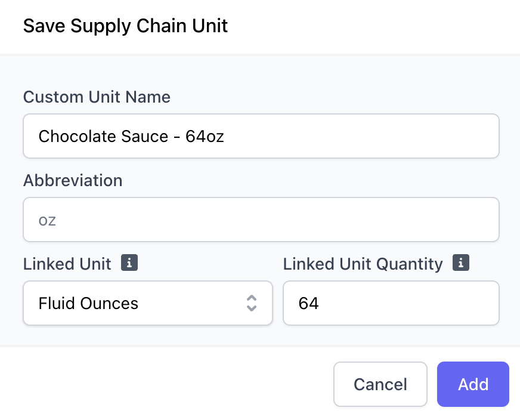This screenshot has height=420, width=520.
Task: Click into the Abbreviation input box
Action: (261, 220)
